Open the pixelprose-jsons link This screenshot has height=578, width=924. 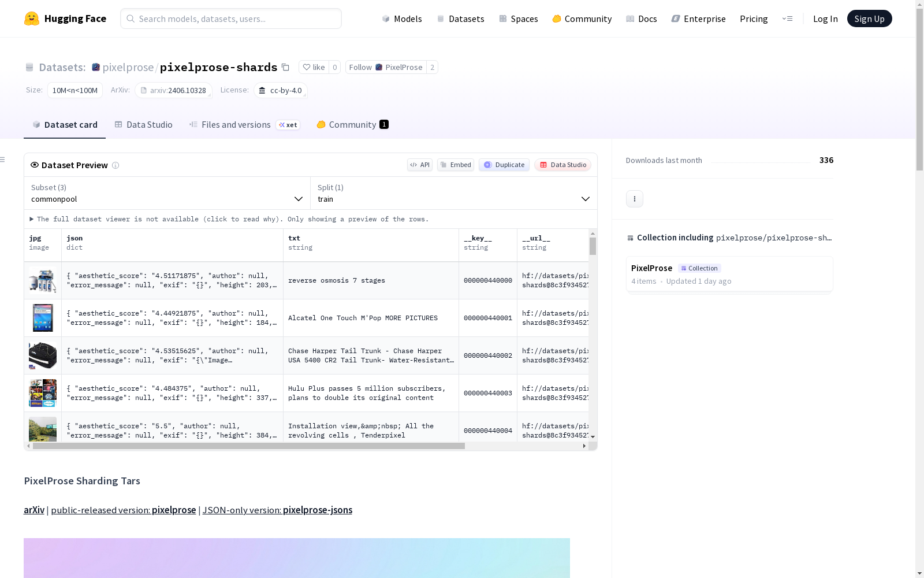277,510
